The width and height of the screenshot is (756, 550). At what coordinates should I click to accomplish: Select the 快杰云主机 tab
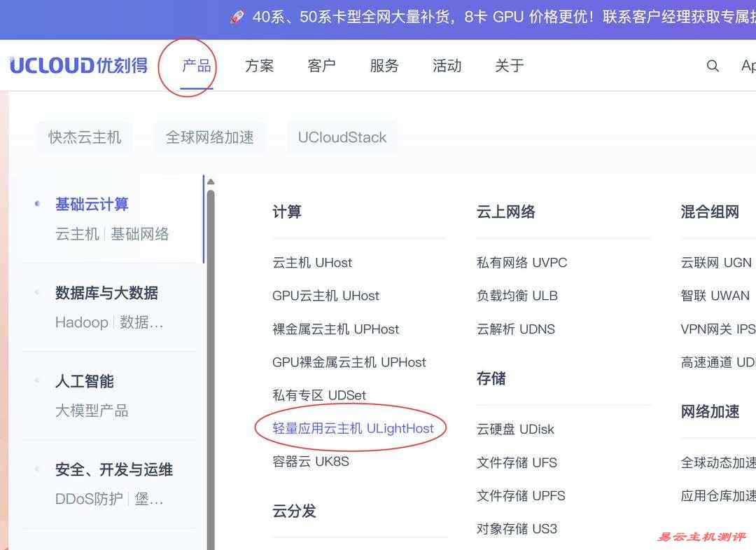point(85,137)
